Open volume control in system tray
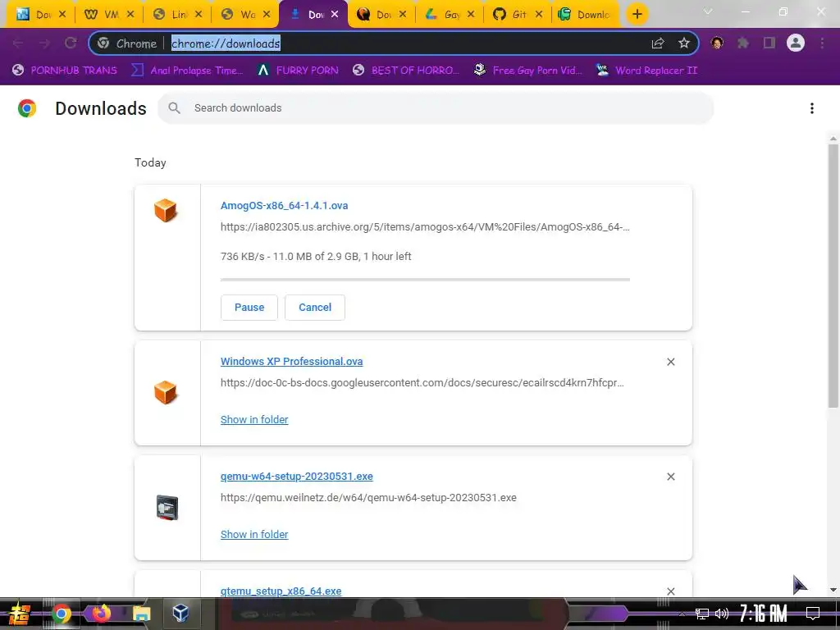This screenshot has height=630, width=840. 722,614
